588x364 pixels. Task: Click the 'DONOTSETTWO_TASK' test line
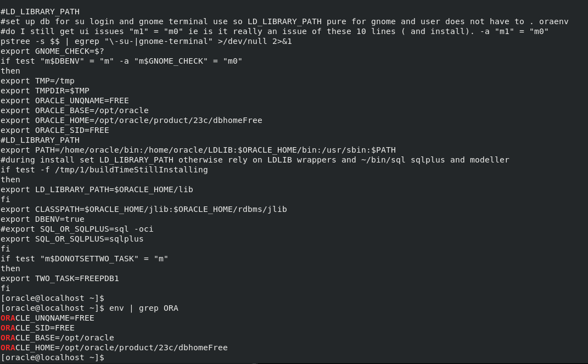[x=85, y=259]
